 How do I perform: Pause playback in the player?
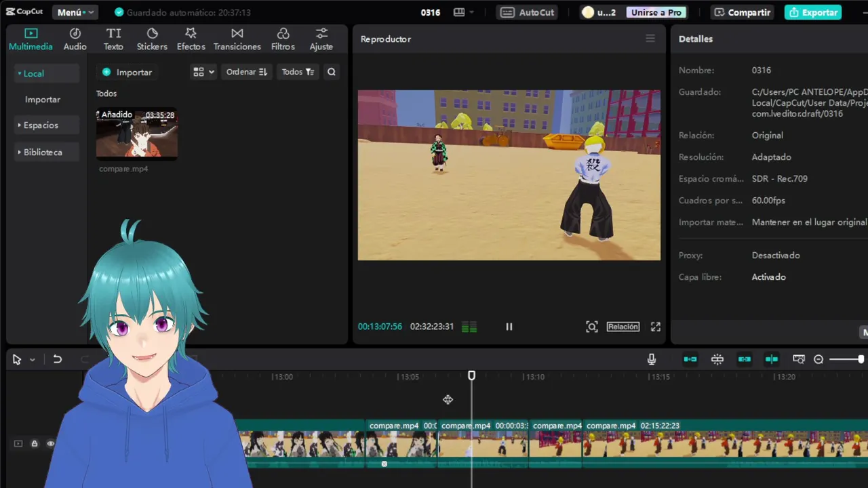coord(509,327)
